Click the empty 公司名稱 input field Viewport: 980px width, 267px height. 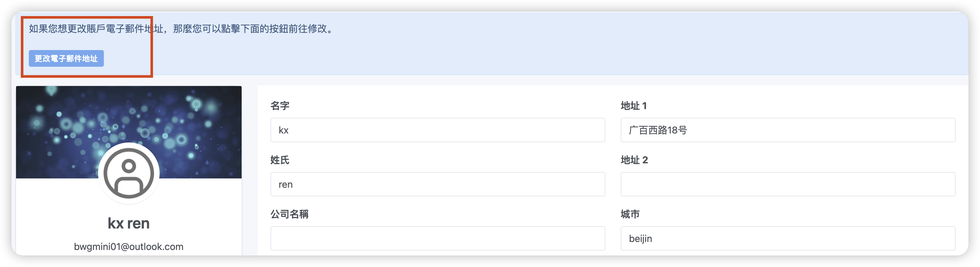pos(437,238)
